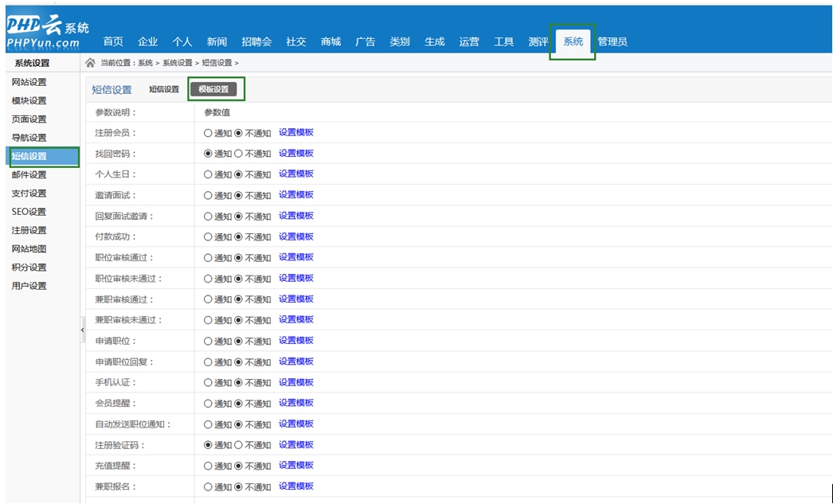
Task: Collapse the left sidebar with arrow handle
Action: point(82,330)
